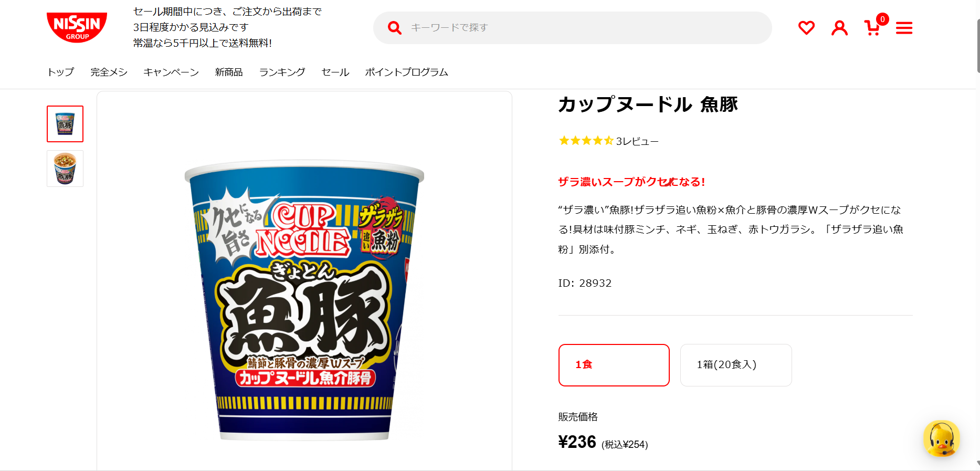Open the shopping cart icon

tap(872, 28)
